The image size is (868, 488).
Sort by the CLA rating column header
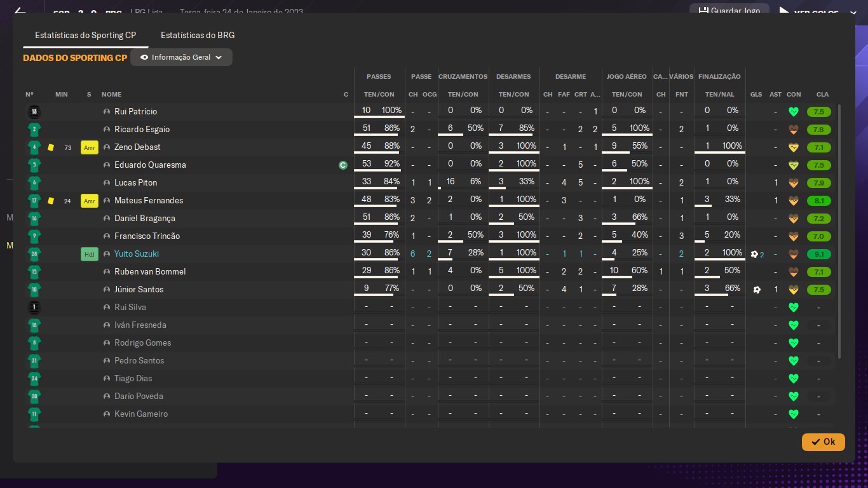(x=822, y=95)
